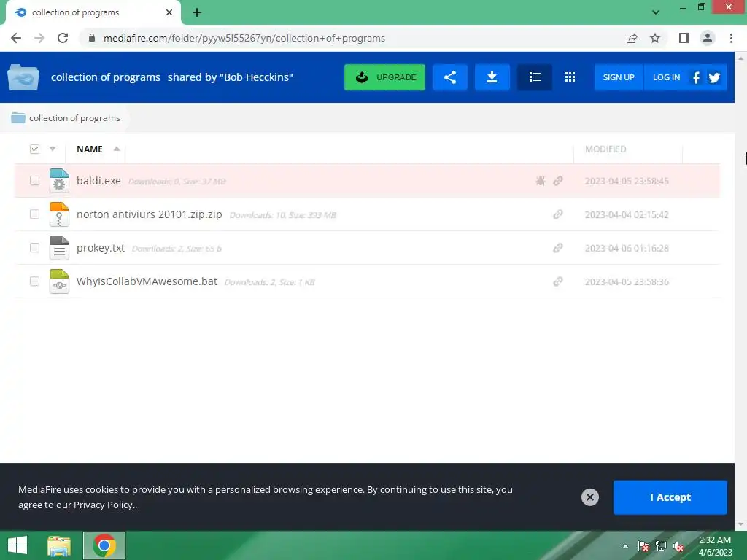Click the prokey.txt document icon
Viewport: 747px width, 560px height.
click(x=59, y=248)
